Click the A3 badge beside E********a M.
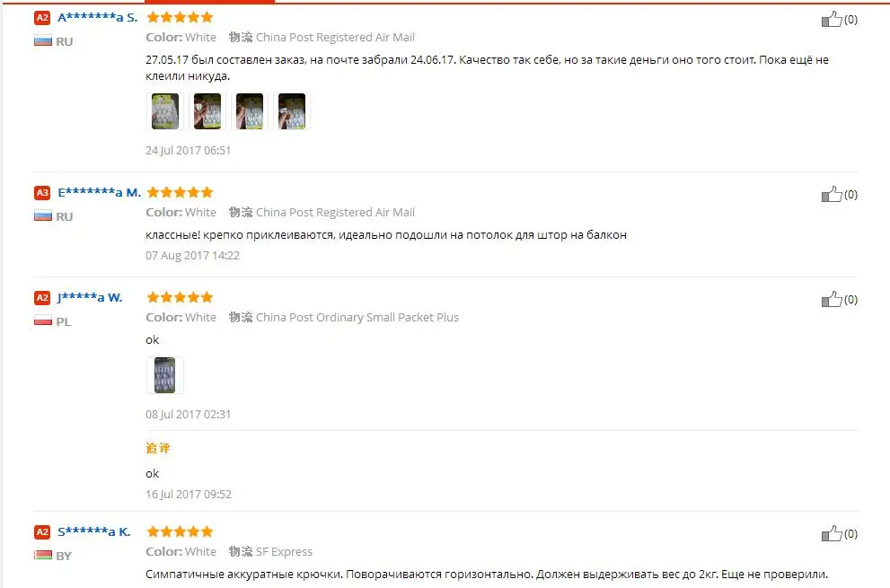The width and height of the screenshot is (890, 588). pyautogui.click(x=42, y=192)
